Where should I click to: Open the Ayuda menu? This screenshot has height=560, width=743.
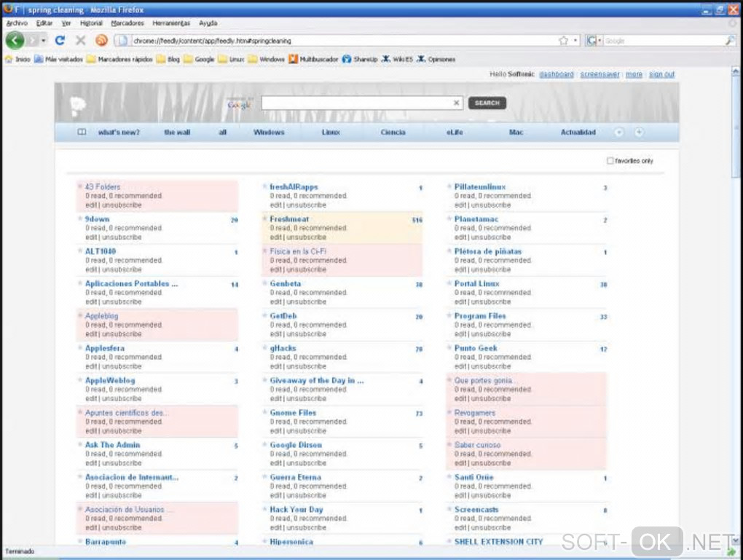coord(208,23)
